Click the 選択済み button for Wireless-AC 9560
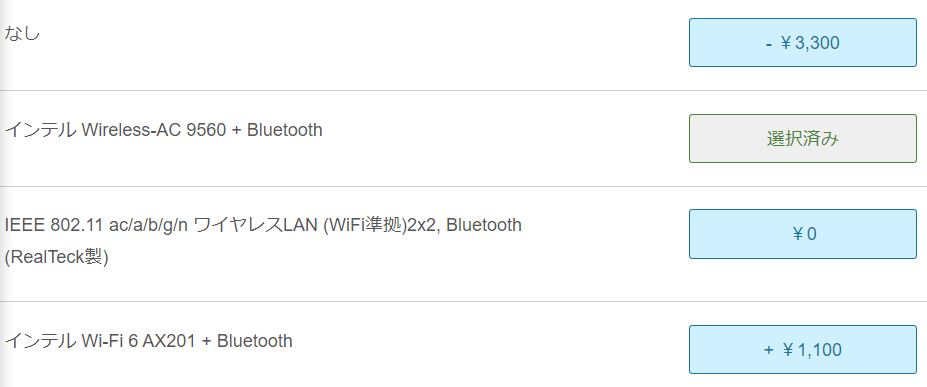Screen dimensions: 927x387 tap(802, 138)
